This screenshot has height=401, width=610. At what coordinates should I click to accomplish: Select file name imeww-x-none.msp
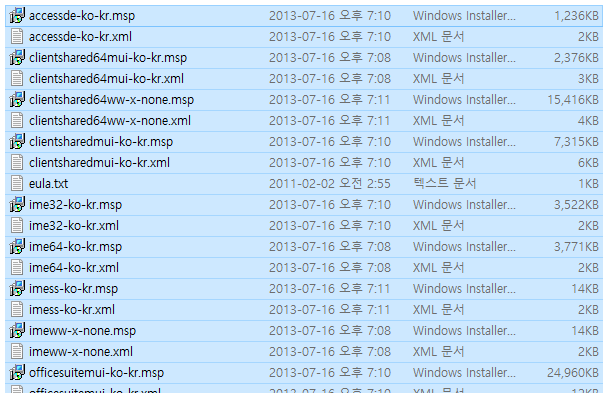82,331
